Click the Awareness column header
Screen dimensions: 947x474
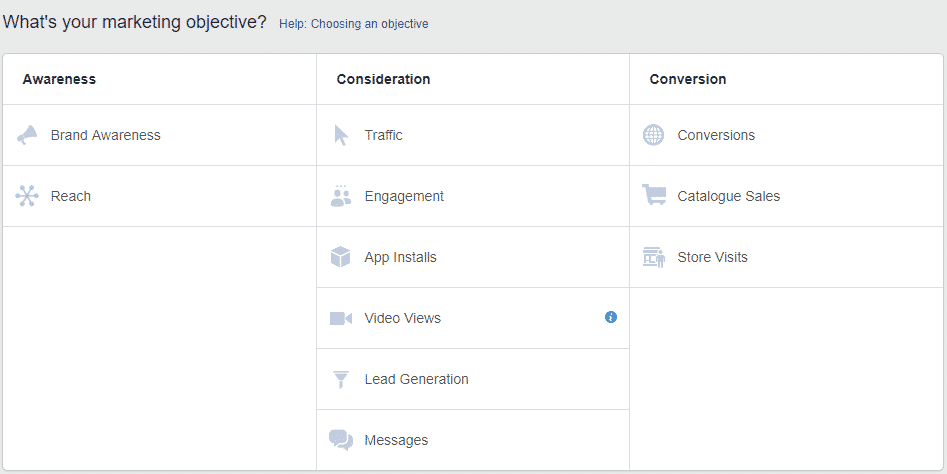click(x=59, y=79)
